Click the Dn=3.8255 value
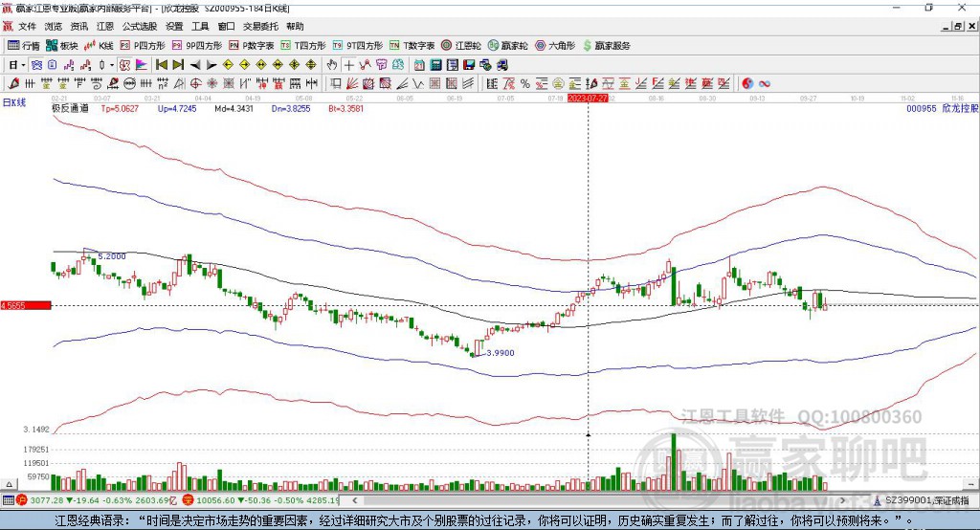 pyautogui.click(x=291, y=108)
